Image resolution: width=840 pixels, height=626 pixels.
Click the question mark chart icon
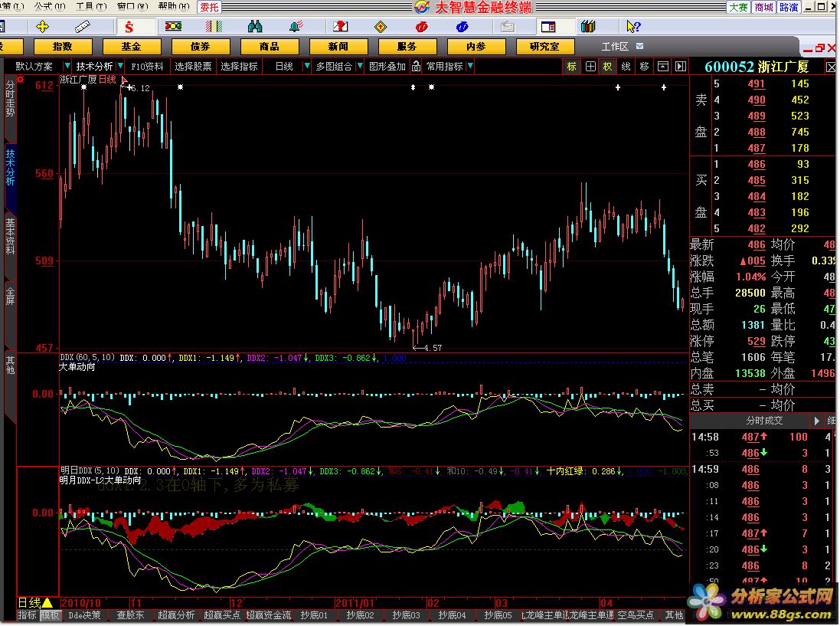pyautogui.click(x=340, y=26)
